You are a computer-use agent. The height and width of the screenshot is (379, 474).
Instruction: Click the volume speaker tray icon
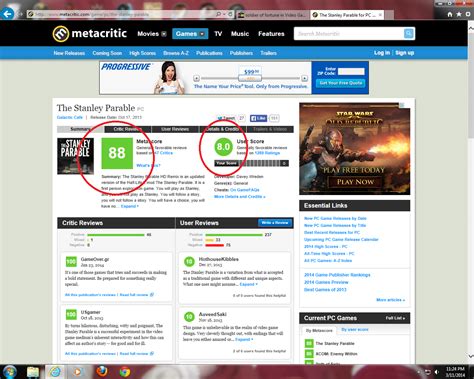pos(437,372)
